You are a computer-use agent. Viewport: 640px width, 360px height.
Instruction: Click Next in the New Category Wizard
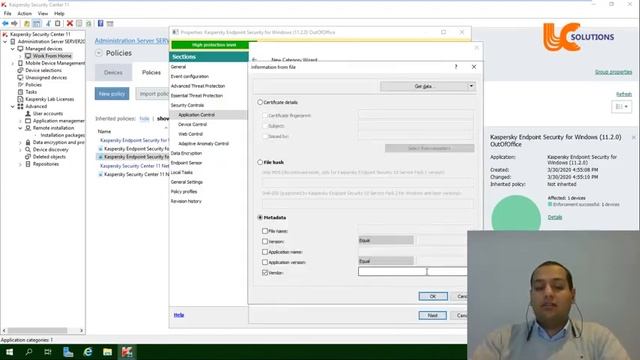click(432, 316)
